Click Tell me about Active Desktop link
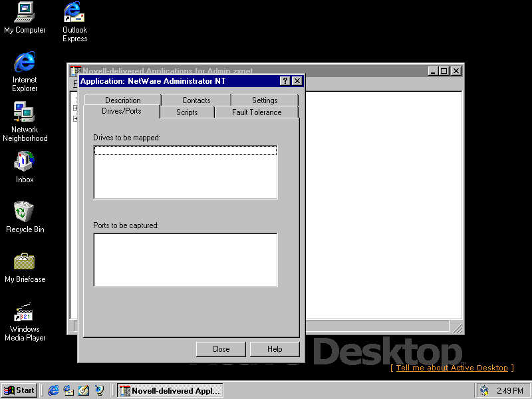The height and width of the screenshot is (399, 532). (x=452, y=368)
